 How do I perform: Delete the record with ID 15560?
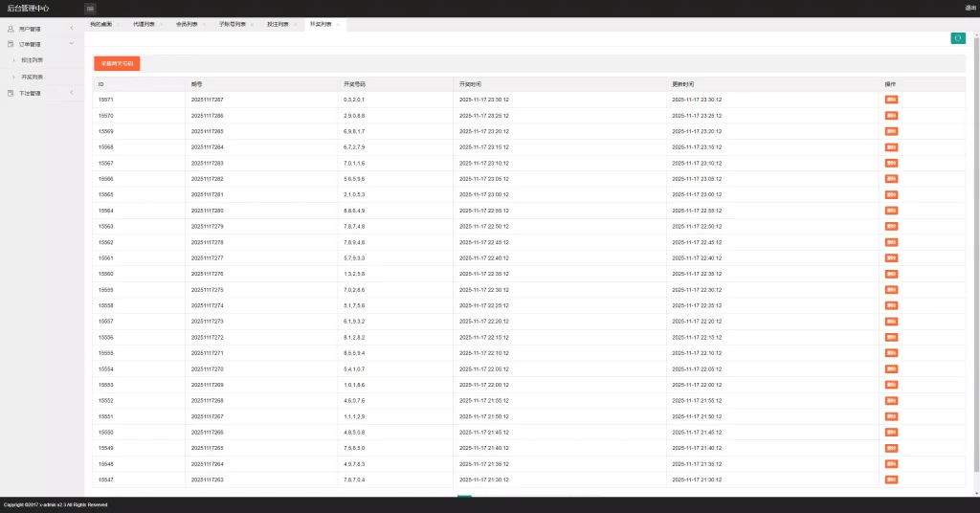[891, 274]
